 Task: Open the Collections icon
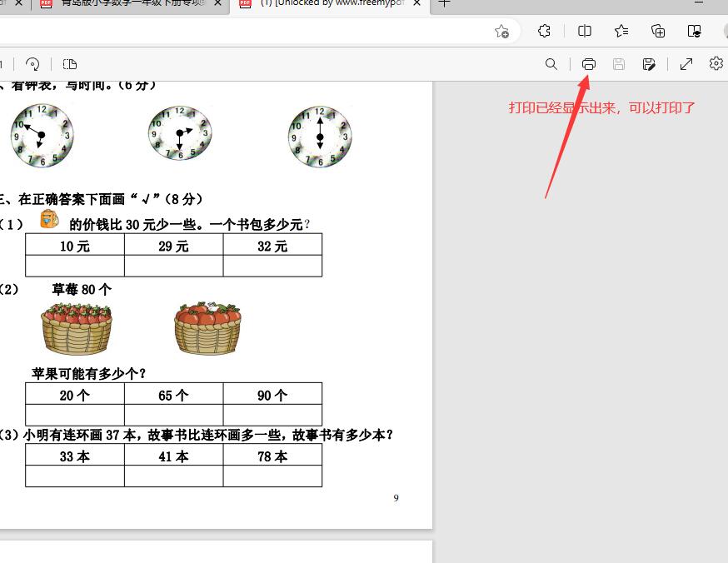point(658,31)
